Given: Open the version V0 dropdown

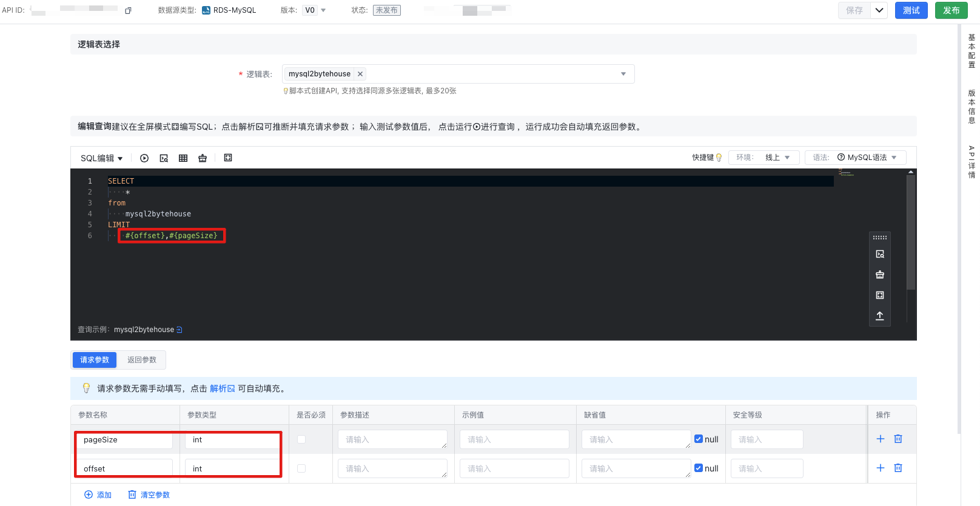Looking at the screenshot, I should 315,10.
